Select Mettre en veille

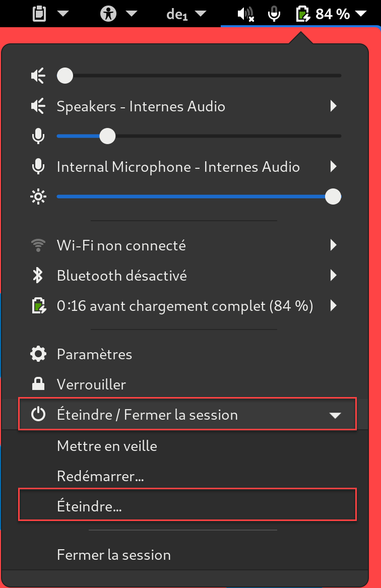107,446
